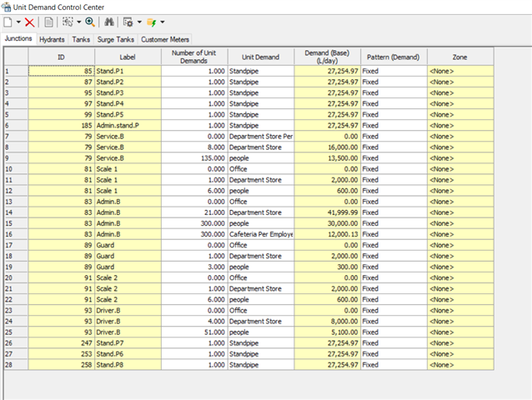Click the Stand.P1 label cell
This screenshot has width=532, height=400.
click(128, 71)
